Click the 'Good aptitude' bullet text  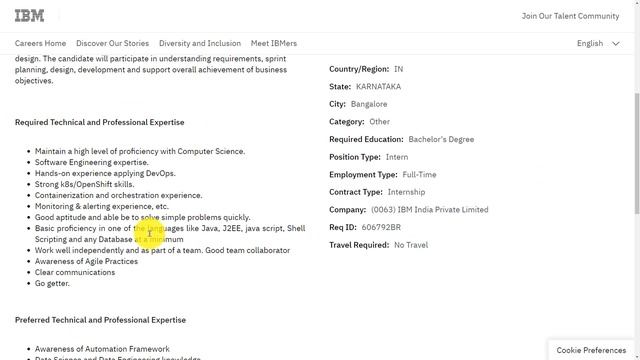(x=142, y=218)
